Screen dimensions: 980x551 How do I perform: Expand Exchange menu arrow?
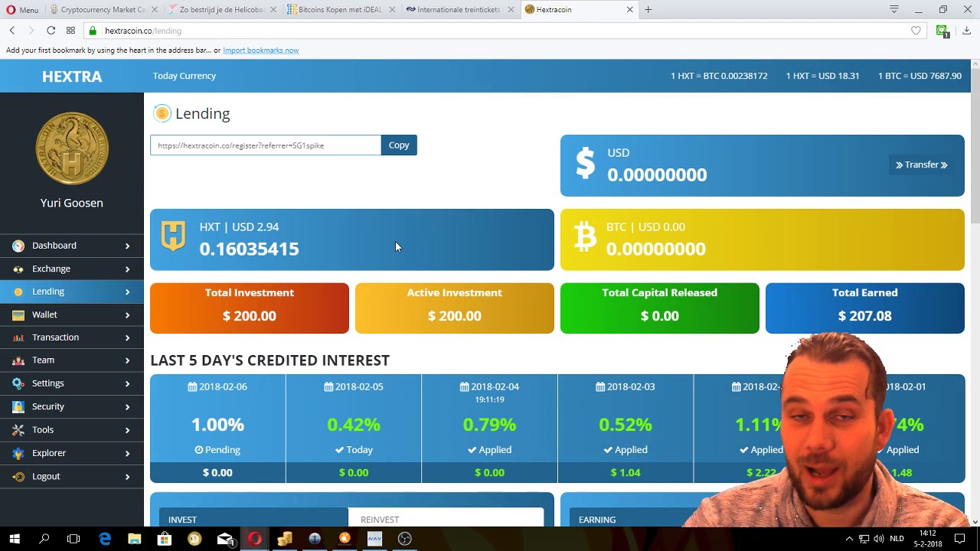(x=127, y=269)
